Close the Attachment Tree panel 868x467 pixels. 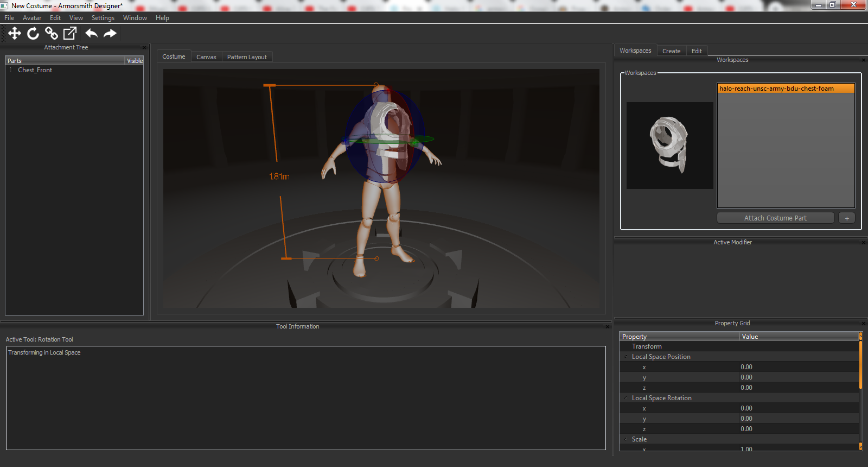pos(144,48)
